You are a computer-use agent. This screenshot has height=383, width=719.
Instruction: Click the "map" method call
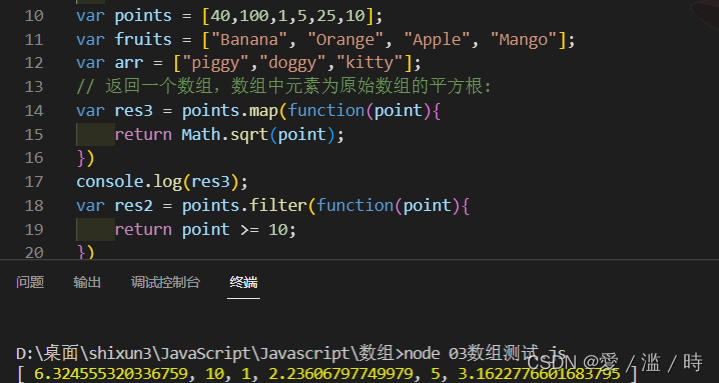[264, 111]
